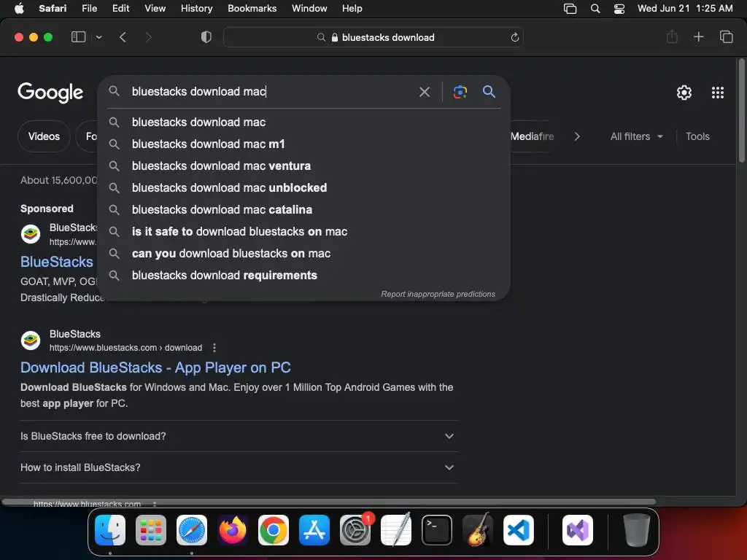Click the Tools button

click(697, 136)
